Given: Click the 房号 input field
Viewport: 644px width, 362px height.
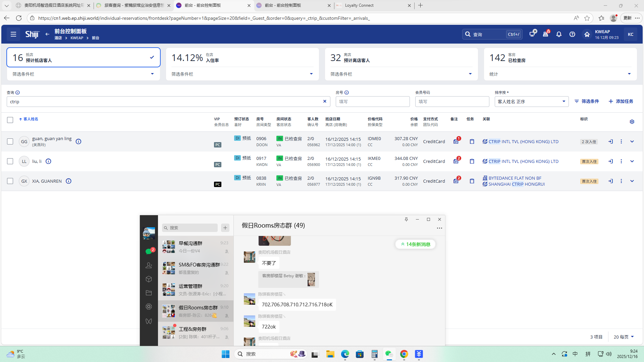Looking at the screenshot, I should 372,102.
